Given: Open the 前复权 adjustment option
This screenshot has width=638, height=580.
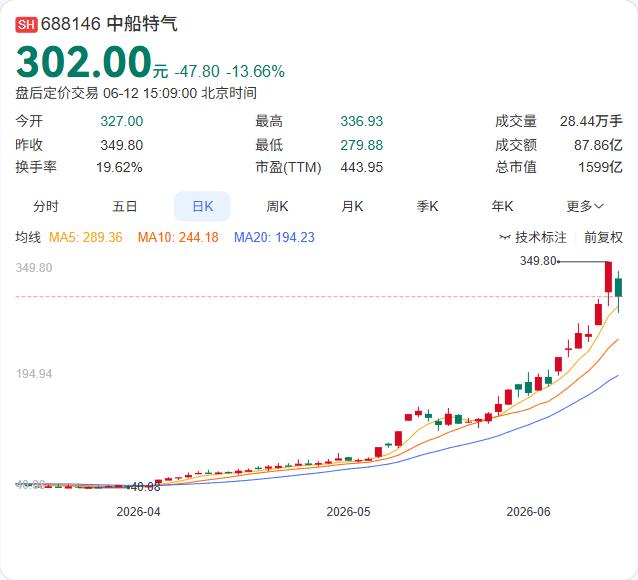Looking at the screenshot, I should click(603, 237).
